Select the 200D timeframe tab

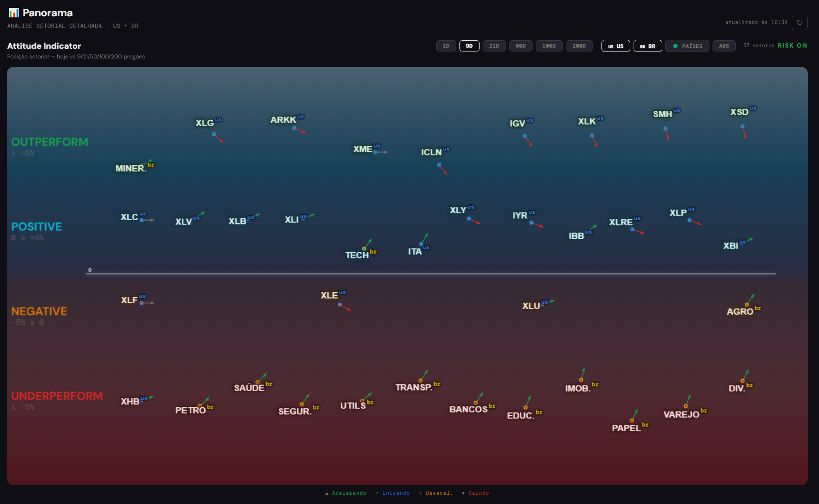[579, 46]
